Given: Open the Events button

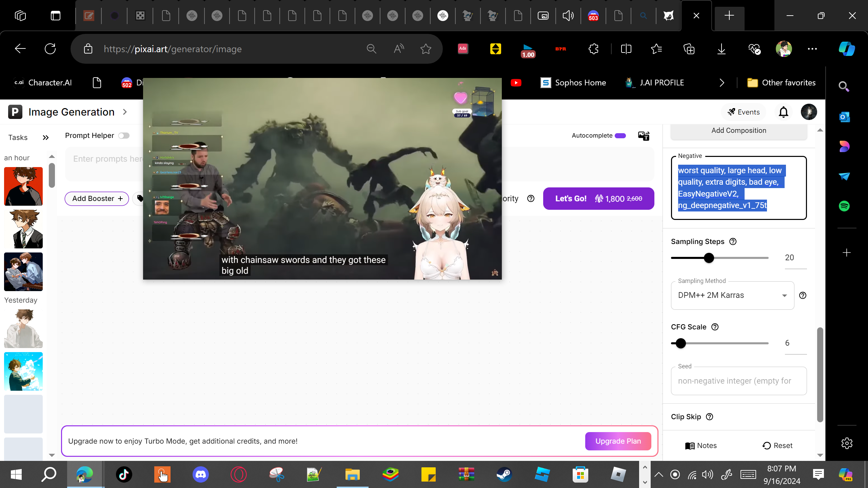Looking at the screenshot, I should coord(744,112).
